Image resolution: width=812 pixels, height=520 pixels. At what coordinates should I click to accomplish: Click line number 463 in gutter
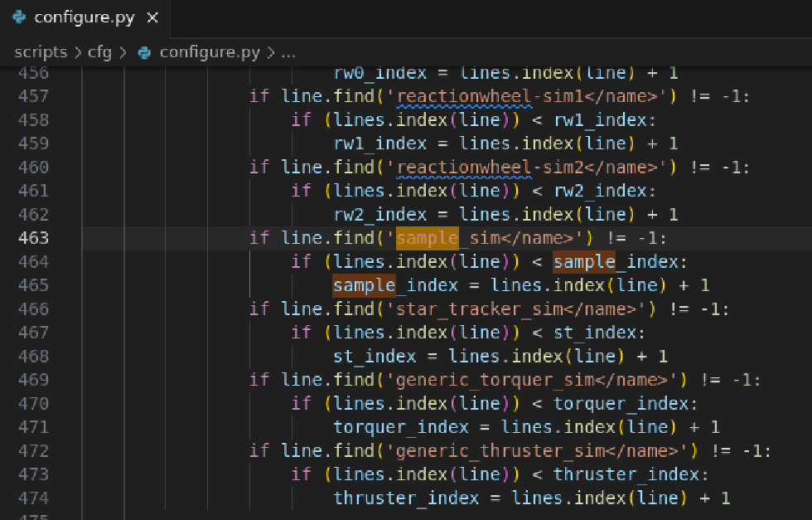click(x=33, y=238)
